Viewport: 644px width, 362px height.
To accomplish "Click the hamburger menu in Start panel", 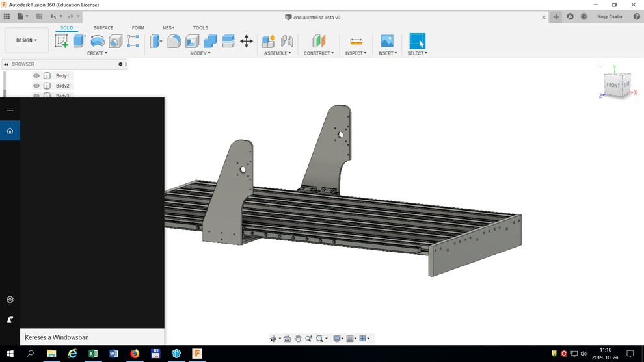I will coord(10,110).
